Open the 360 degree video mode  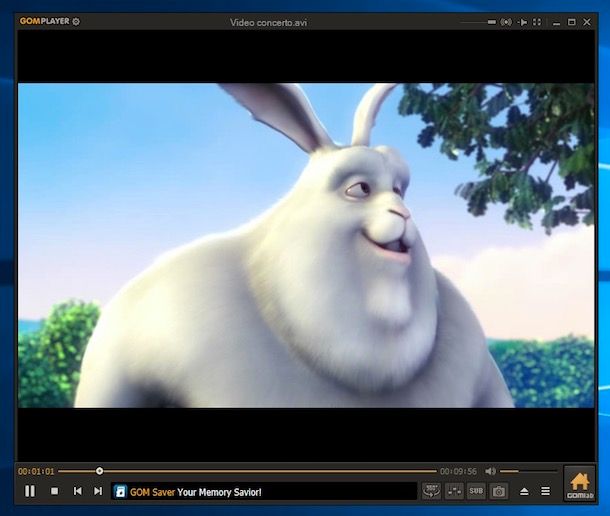(431, 491)
